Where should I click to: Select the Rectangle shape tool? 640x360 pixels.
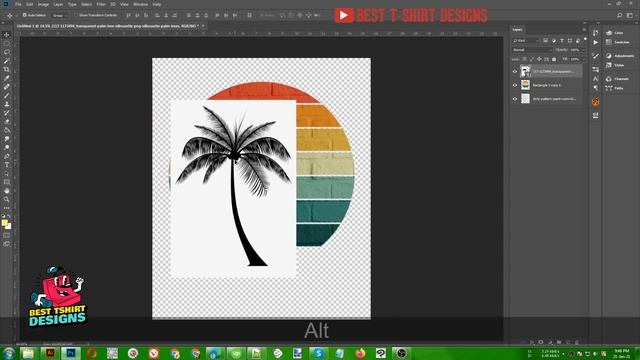click(7, 182)
